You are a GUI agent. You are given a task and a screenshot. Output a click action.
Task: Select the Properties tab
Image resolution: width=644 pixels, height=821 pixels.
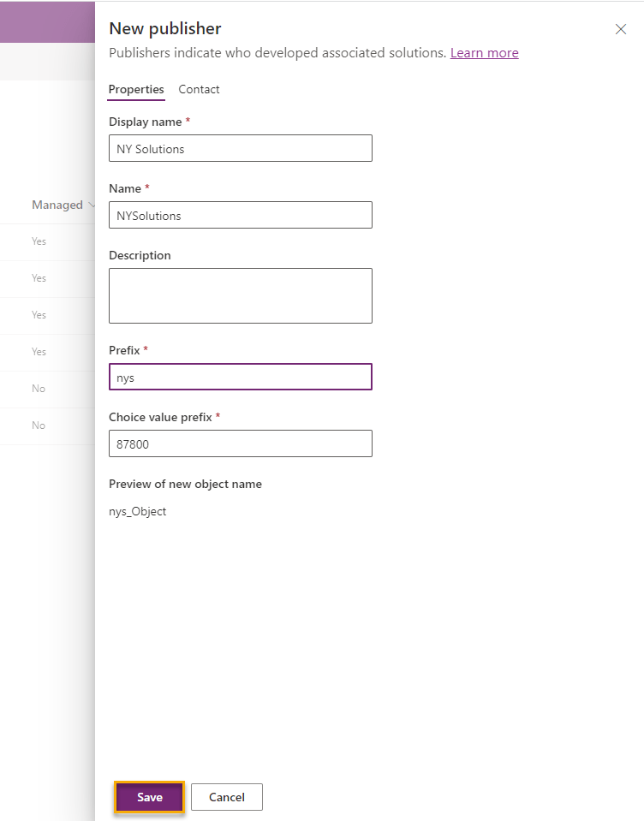[136, 89]
